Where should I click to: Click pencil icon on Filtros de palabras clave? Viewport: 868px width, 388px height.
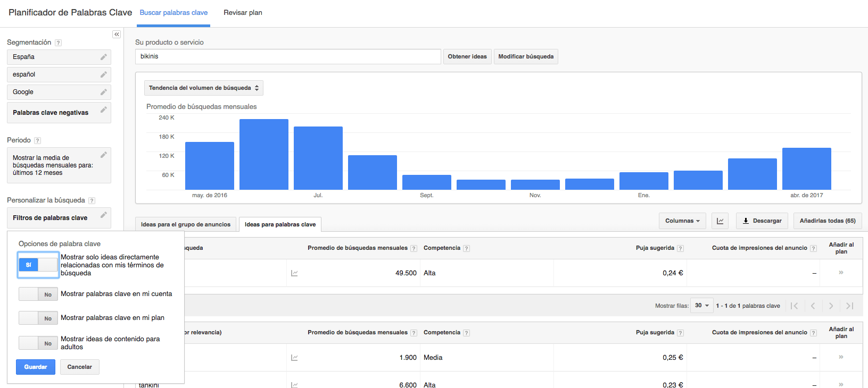pos(104,215)
